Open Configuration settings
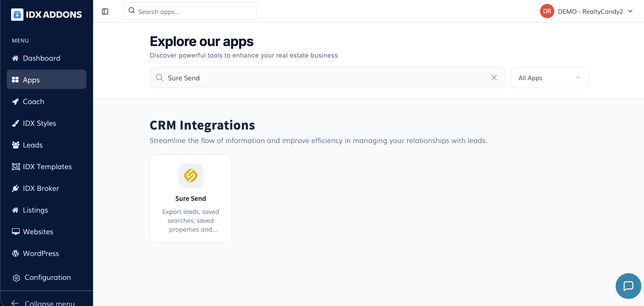 [47, 277]
